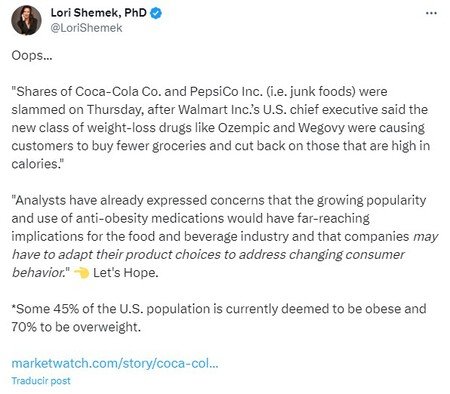Open the display name Lori Shemek, PhD

(x=99, y=13)
